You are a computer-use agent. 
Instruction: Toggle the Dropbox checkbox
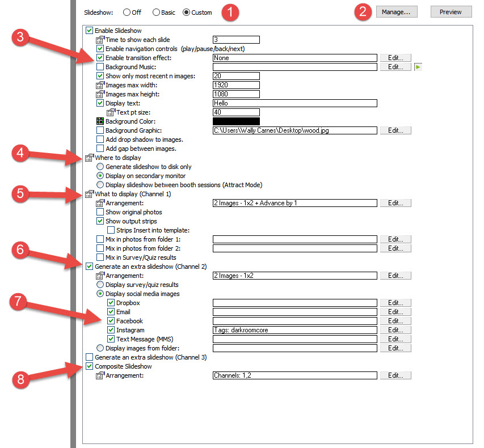tap(111, 303)
